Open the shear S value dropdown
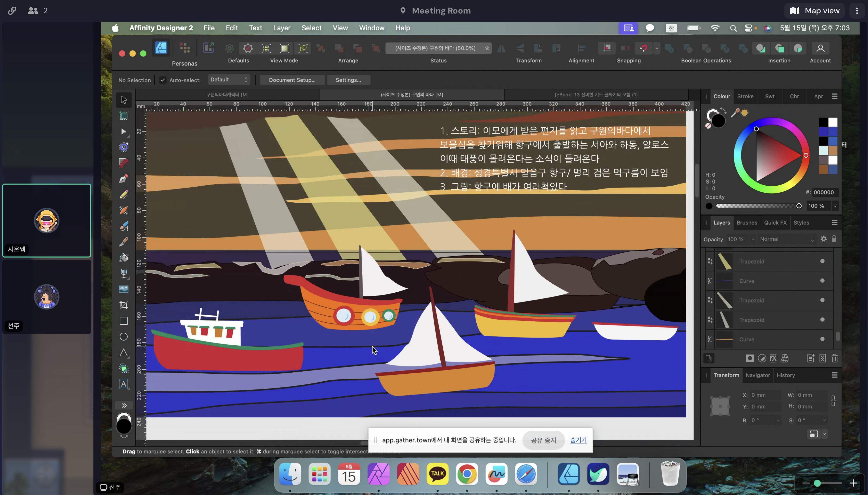The width and height of the screenshot is (868, 495). [824, 420]
